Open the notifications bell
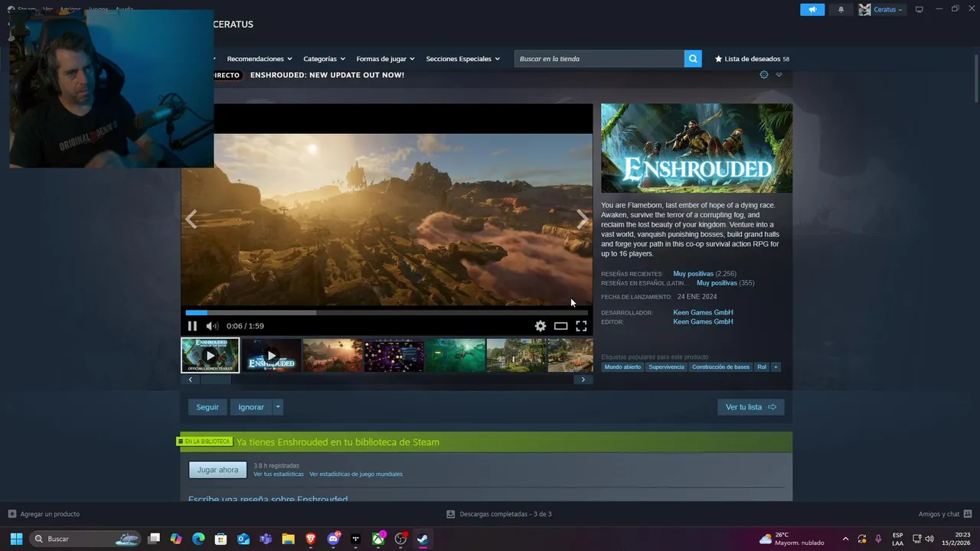 841,10
